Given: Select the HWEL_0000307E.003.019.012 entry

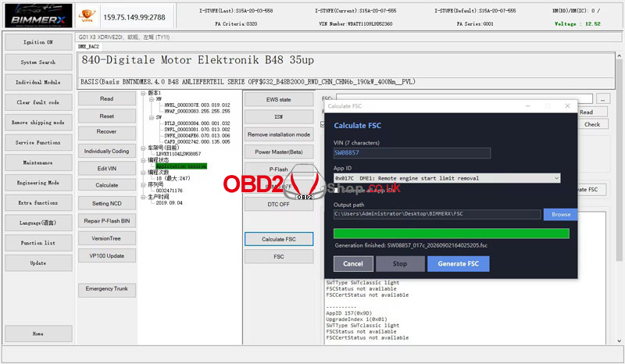Looking at the screenshot, I should pyautogui.click(x=197, y=105).
